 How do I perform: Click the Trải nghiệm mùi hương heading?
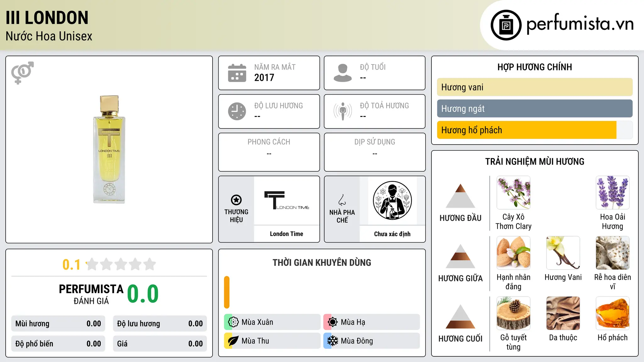pyautogui.click(x=535, y=162)
